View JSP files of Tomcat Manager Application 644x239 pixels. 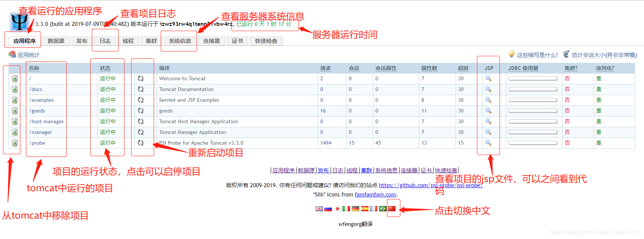click(488, 132)
